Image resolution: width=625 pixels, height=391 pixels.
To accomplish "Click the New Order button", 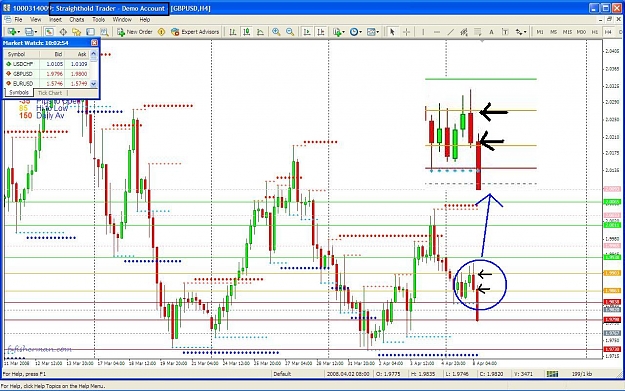I will [x=135, y=32].
